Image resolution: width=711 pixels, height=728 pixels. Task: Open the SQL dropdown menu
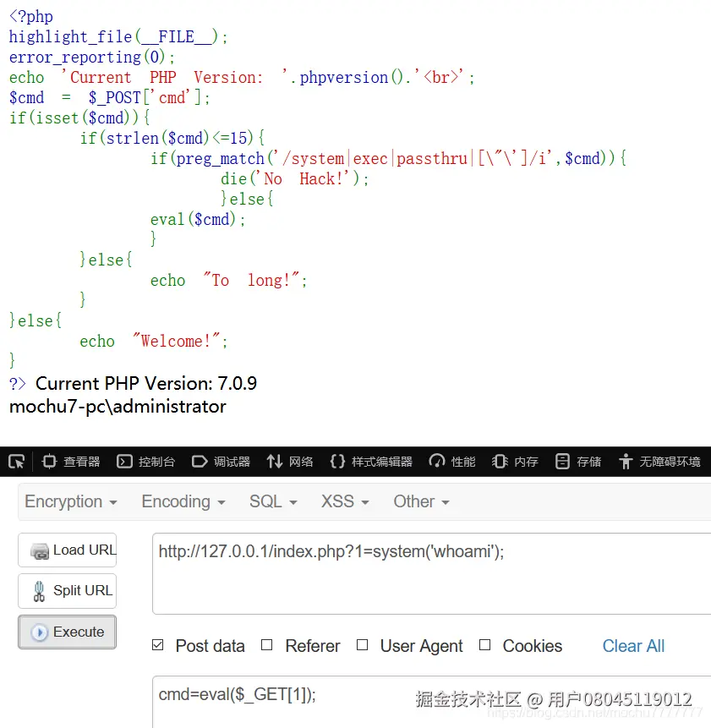pos(273,501)
